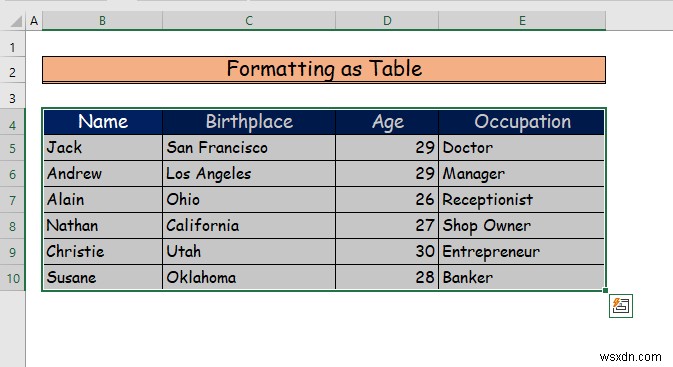Select Andrew's age cell in row 6
The image size is (673, 367).
tap(387, 174)
